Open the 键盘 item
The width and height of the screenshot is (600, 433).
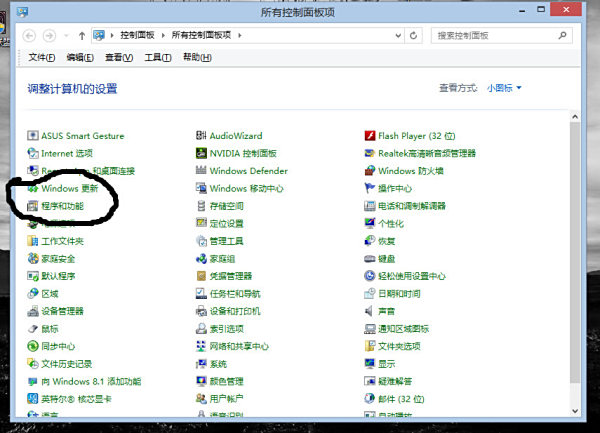click(x=386, y=259)
